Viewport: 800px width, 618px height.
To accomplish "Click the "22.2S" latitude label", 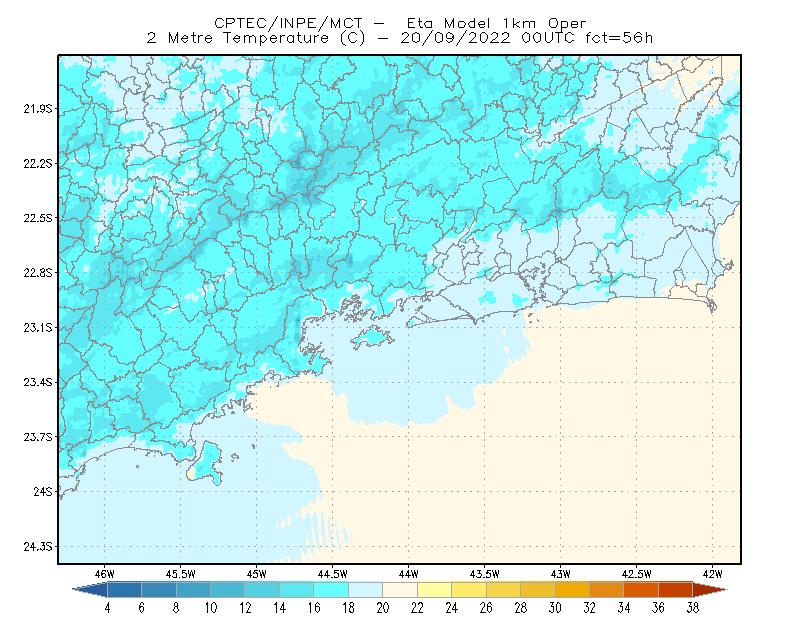I will point(38,163).
